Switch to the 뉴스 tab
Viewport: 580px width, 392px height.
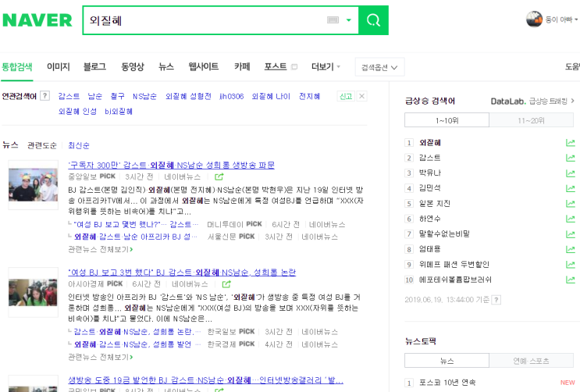pos(166,67)
